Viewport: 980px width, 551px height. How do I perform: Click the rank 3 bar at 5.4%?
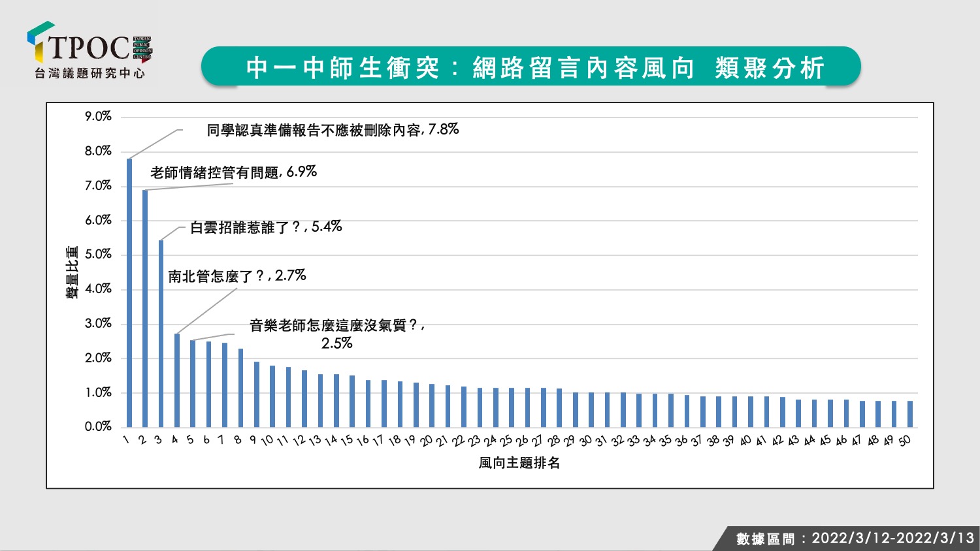(x=161, y=334)
